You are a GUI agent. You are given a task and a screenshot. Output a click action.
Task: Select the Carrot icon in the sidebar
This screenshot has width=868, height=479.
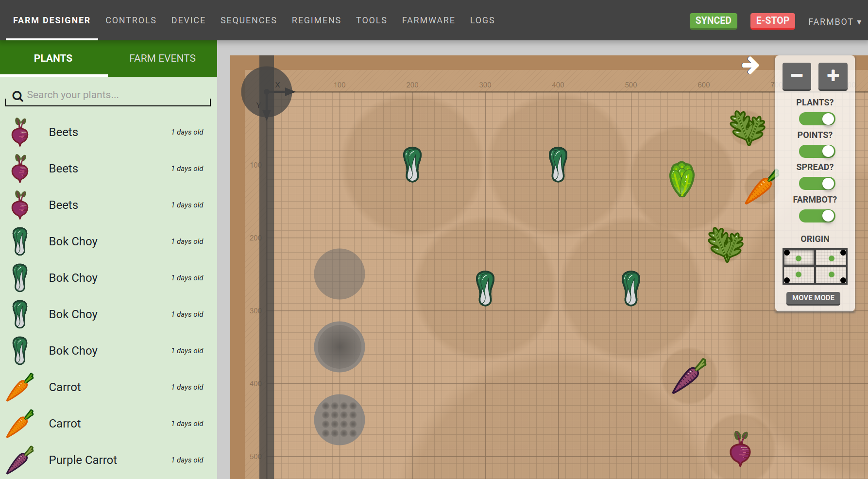(x=19, y=387)
